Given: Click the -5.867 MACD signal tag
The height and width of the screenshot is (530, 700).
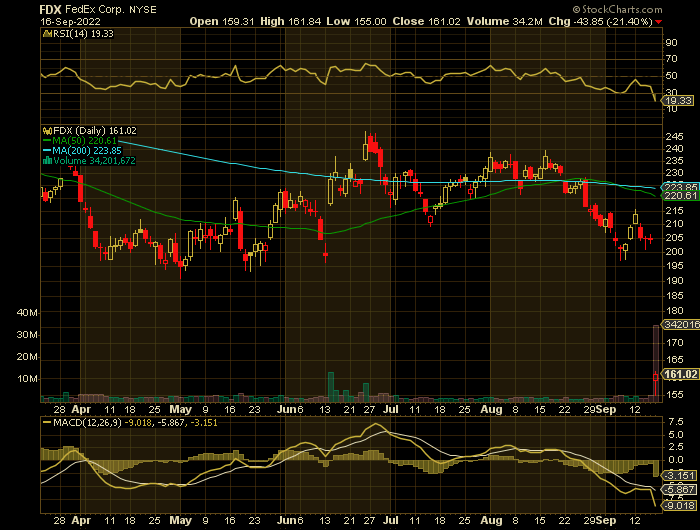Looking at the screenshot, I should 679,489.
